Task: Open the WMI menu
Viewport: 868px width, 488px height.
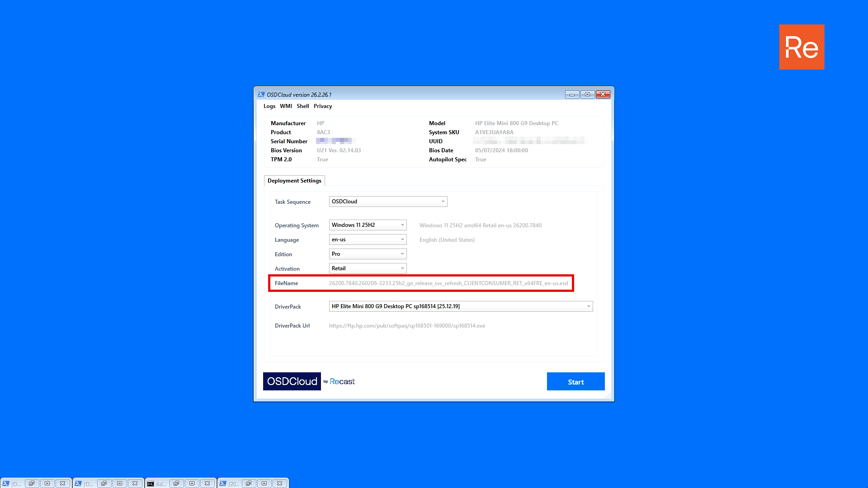Action: 286,106
